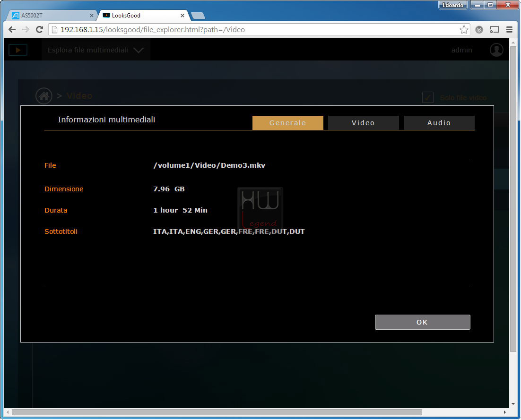Click the LooksGood play logo icon
Image resolution: width=521 pixels, height=420 pixels.
(x=17, y=50)
